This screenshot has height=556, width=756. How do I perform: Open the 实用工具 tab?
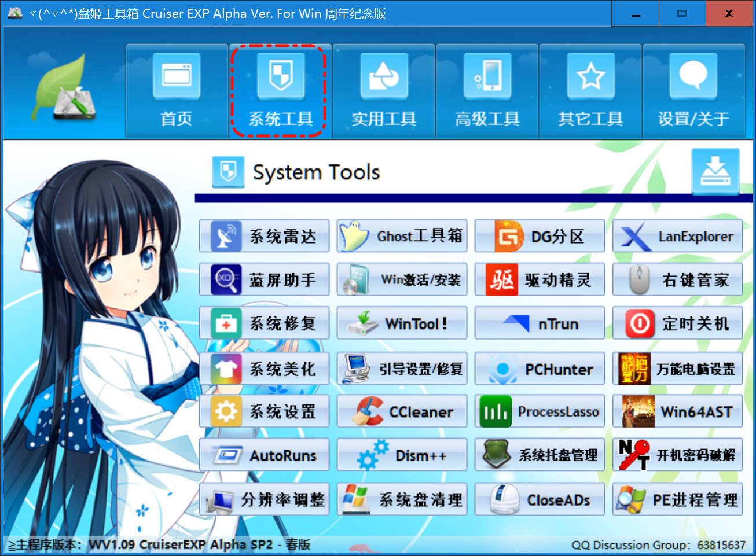(384, 91)
